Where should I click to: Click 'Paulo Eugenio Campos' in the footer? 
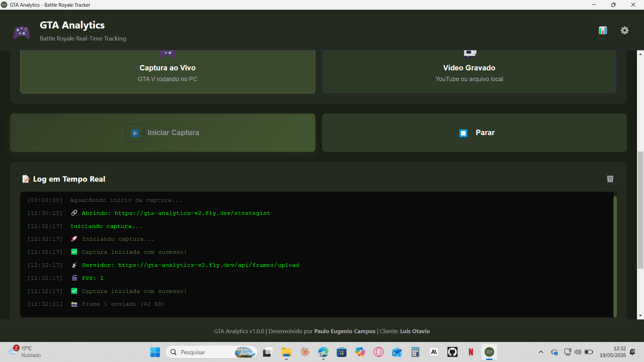(x=345, y=331)
